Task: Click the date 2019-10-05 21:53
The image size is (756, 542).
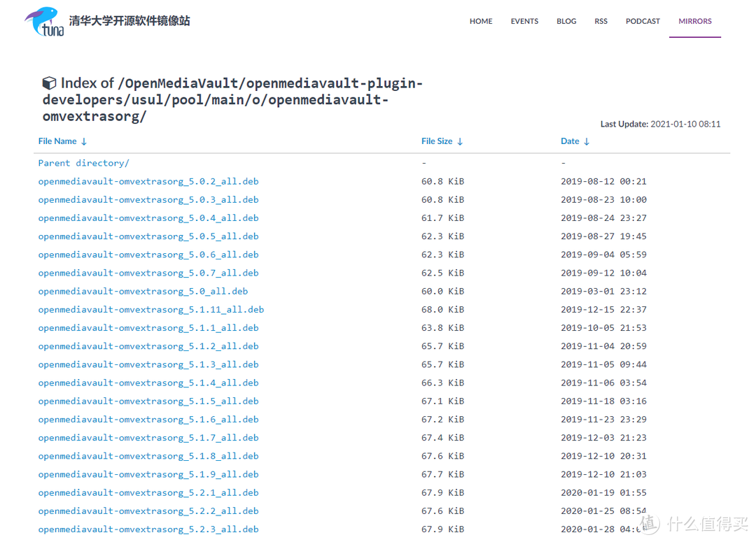Action: (603, 327)
